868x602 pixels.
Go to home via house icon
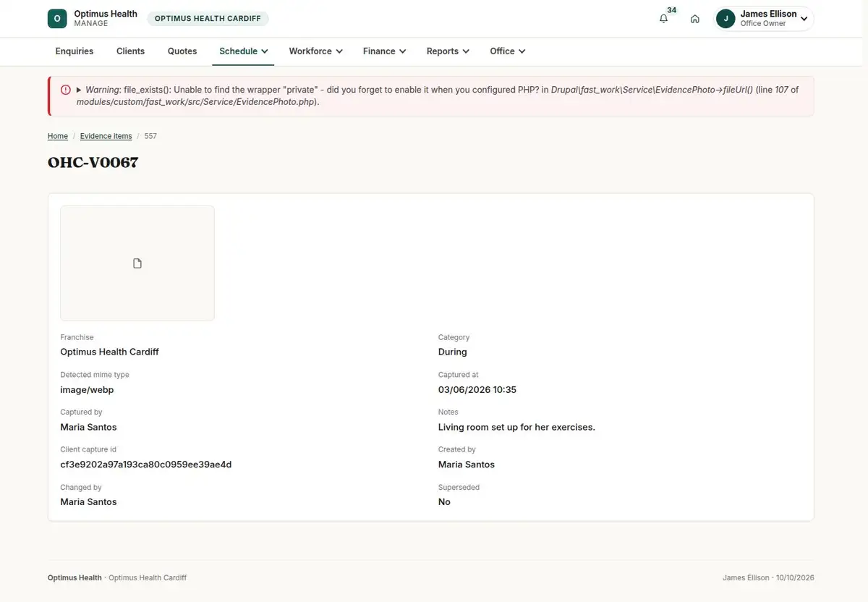click(694, 19)
